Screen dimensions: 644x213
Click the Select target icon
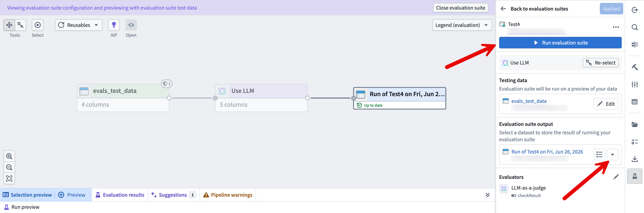37,25
